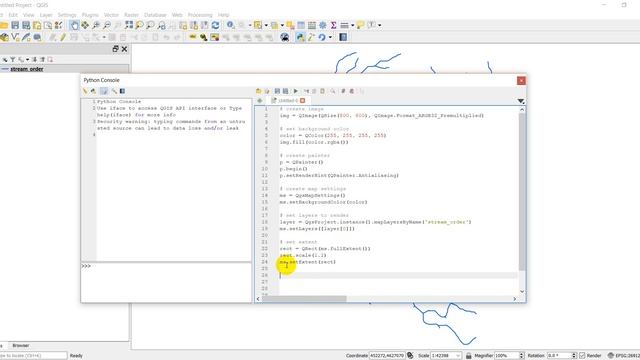Viewport: 640px width, 360px height.
Task: Activate the Zoom In magnifier tool
Action: [x=96, y=25]
